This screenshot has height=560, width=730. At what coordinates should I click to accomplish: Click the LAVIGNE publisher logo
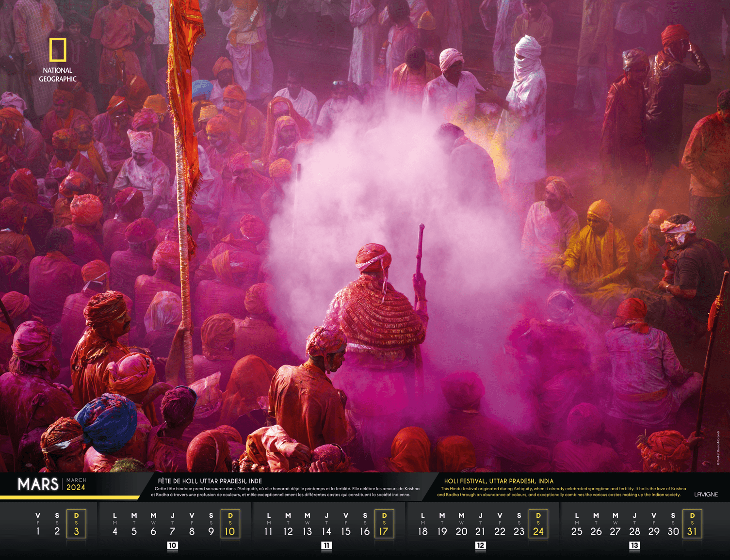[706, 494]
